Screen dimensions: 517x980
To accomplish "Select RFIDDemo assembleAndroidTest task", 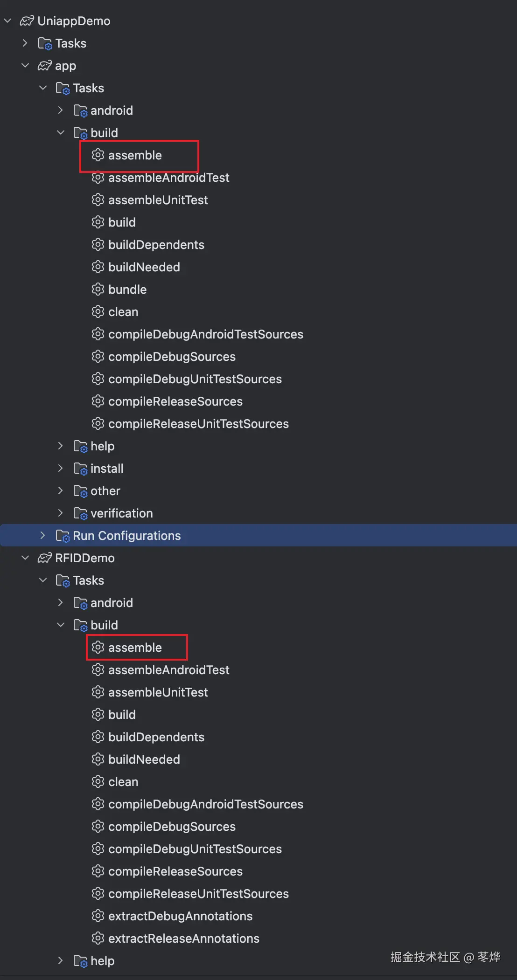I will pos(168,670).
